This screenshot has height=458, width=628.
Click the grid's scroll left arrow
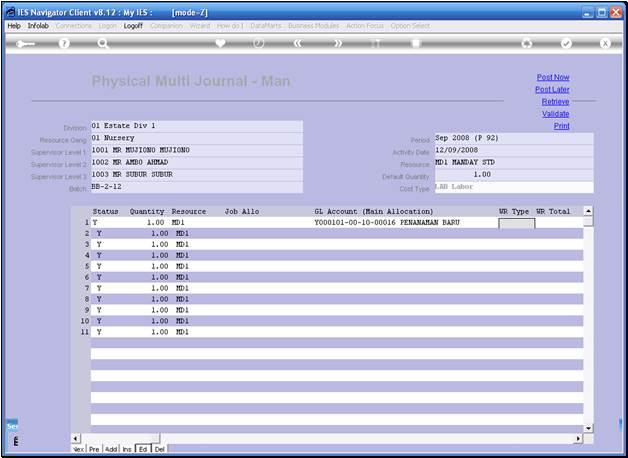(x=75, y=438)
